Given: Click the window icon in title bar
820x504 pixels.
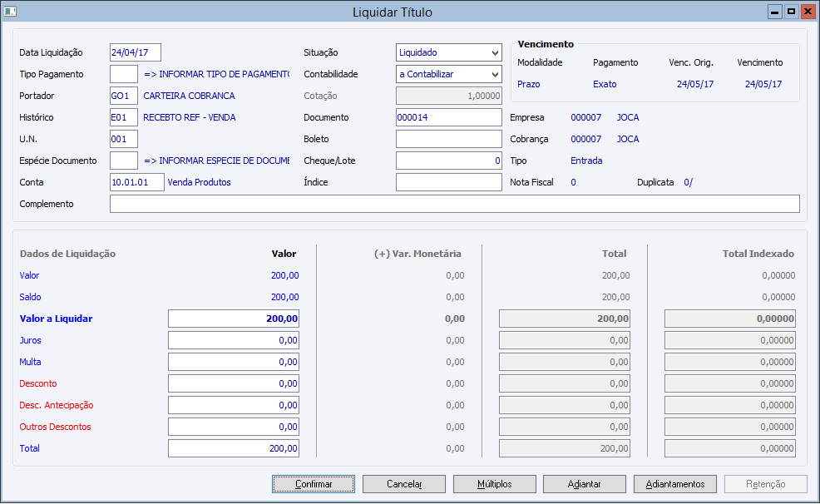Looking at the screenshot, I should (12, 12).
